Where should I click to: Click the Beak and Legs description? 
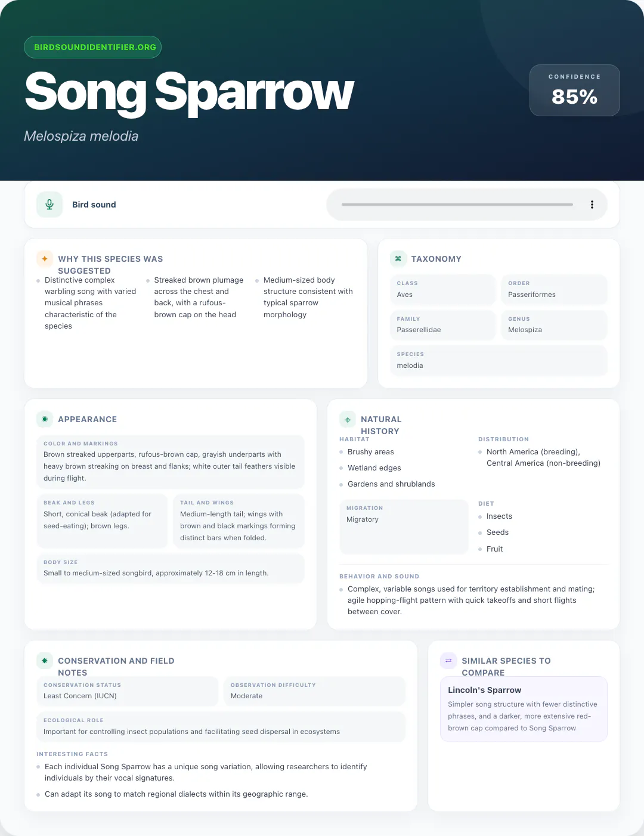[x=98, y=520]
